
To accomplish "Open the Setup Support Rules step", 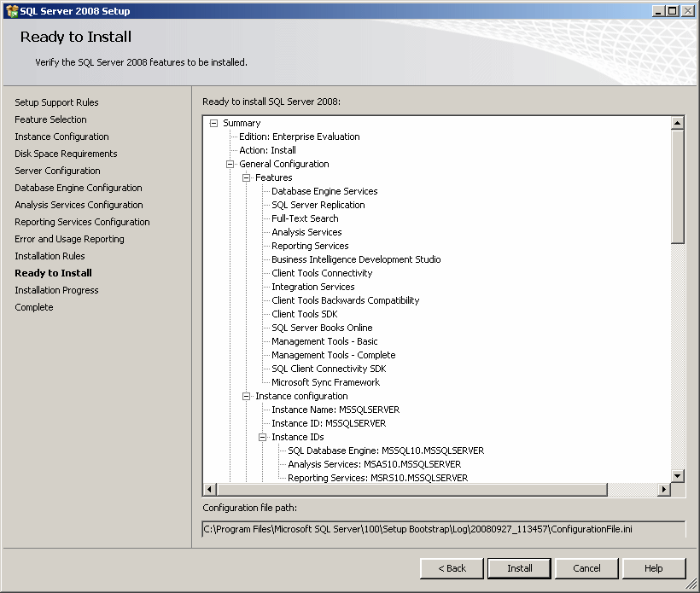I will pos(56,102).
